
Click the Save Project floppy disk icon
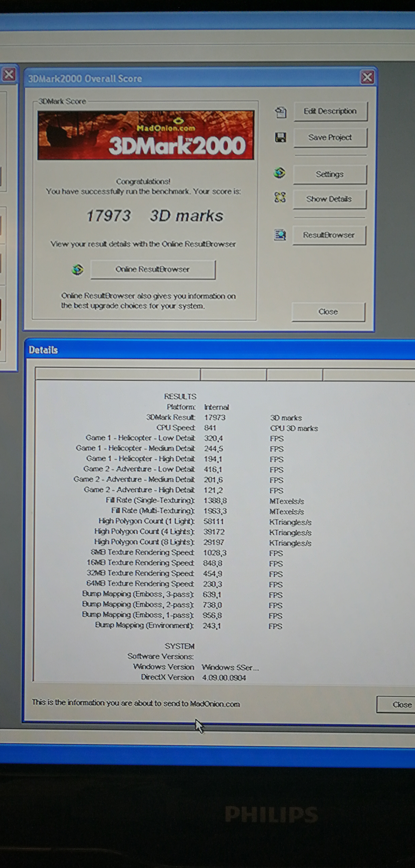[x=280, y=137]
